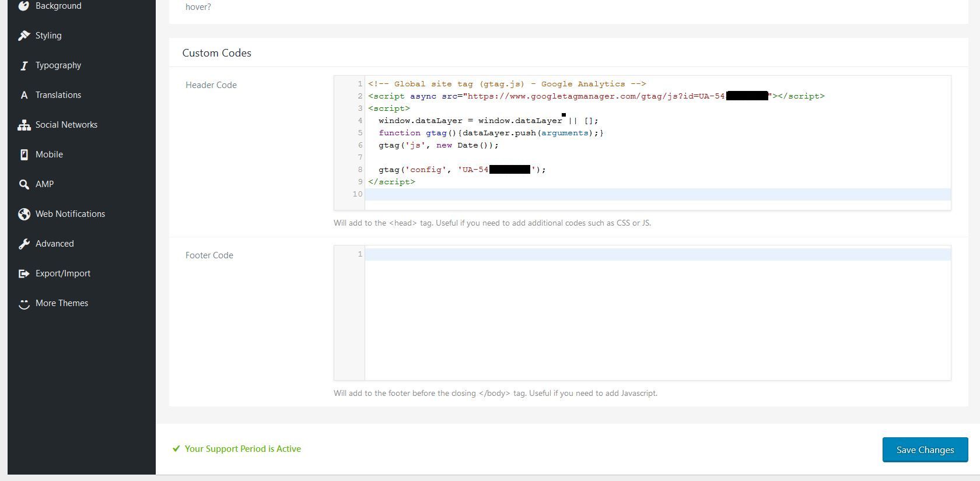Click the window.dataLayer code line
This screenshot has width=980, height=481.
pos(488,121)
